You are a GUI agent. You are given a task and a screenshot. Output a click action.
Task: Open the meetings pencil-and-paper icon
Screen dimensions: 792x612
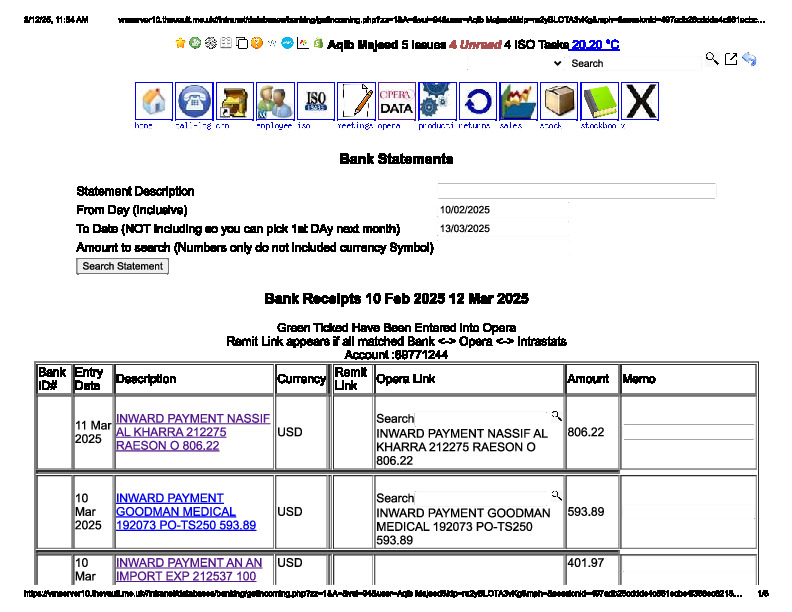356,102
